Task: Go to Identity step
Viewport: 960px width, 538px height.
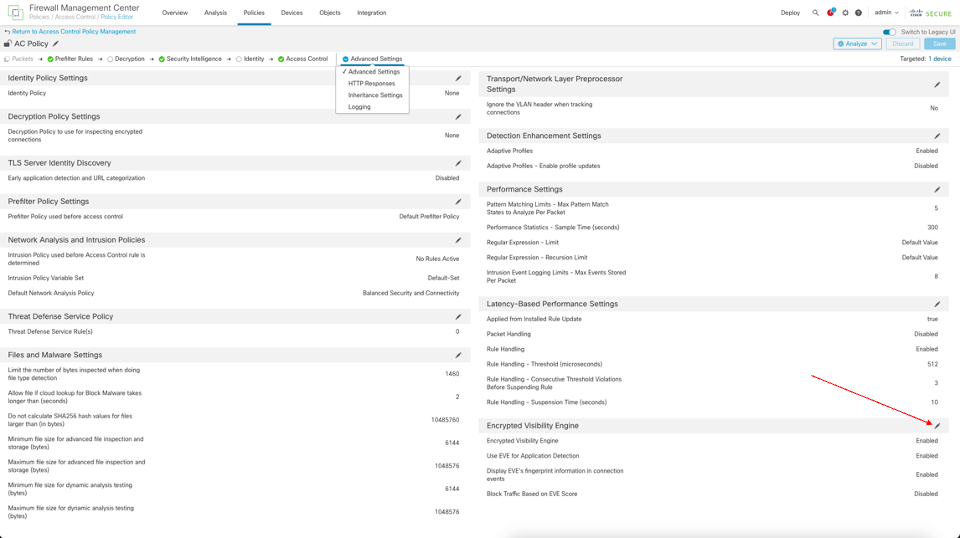Action: coord(250,59)
